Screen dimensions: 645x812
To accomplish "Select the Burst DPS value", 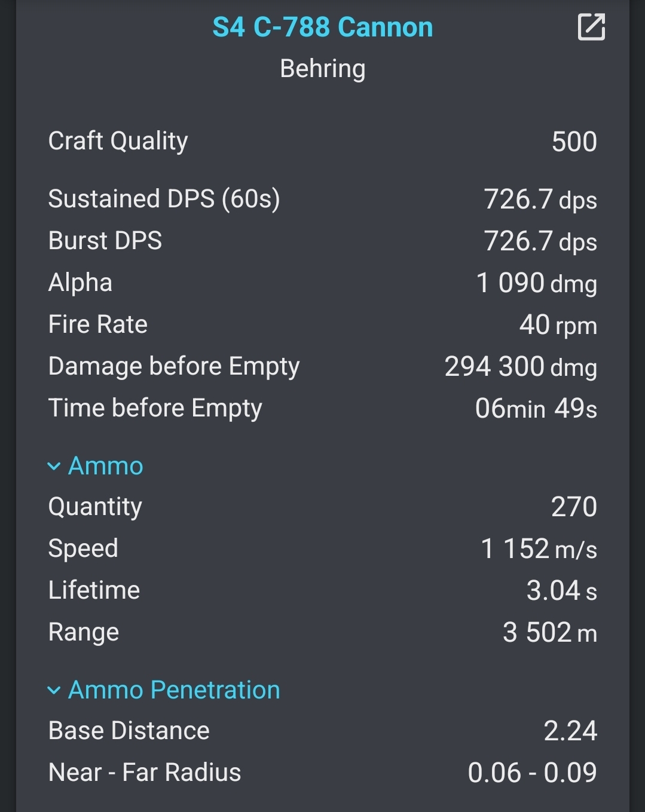I will [540, 241].
